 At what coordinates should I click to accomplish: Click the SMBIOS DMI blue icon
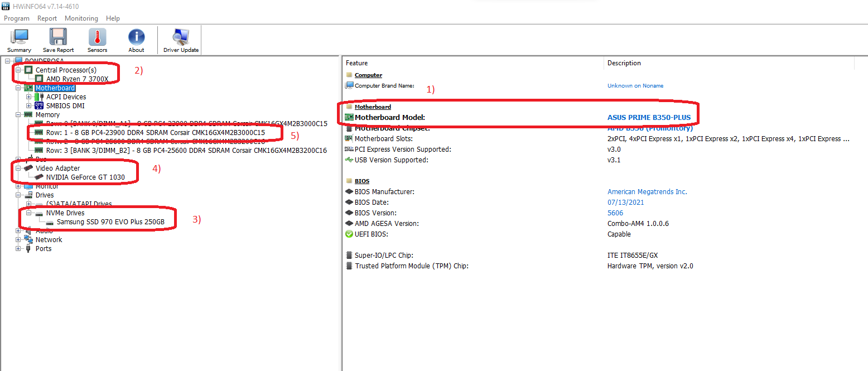pyautogui.click(x=39, y=105)
